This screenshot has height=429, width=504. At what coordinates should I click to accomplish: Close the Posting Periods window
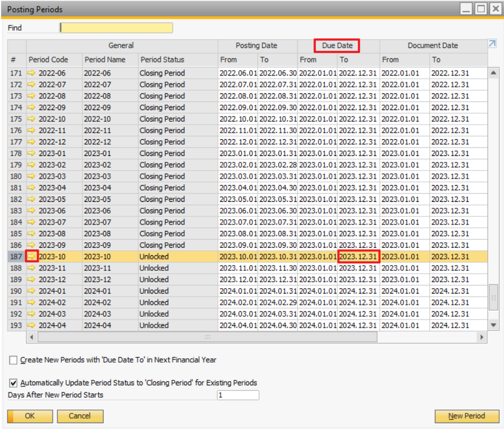click(x=496, y=9)
